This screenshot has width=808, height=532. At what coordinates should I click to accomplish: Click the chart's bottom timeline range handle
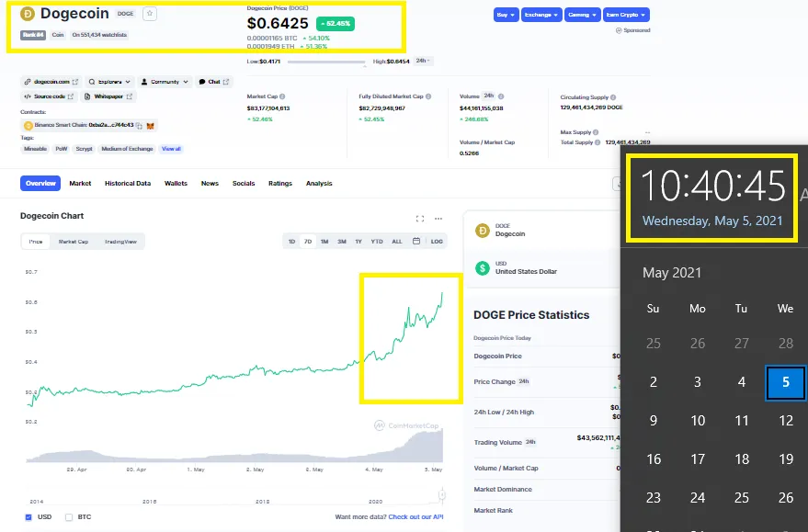441,495
